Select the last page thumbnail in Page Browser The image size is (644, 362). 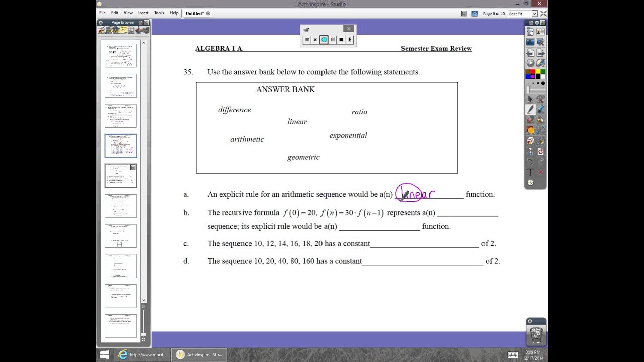click(120, 326)
